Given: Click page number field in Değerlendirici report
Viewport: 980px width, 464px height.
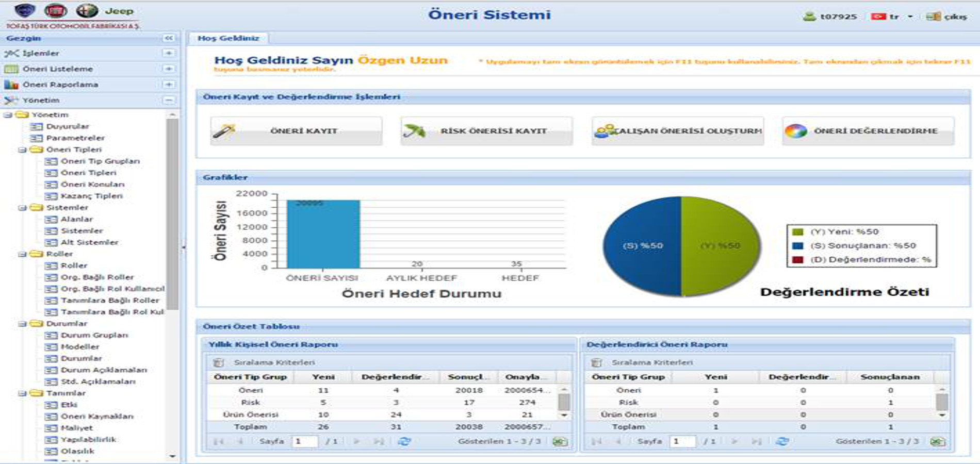Looking at the screenshot, I should point(682,441).
